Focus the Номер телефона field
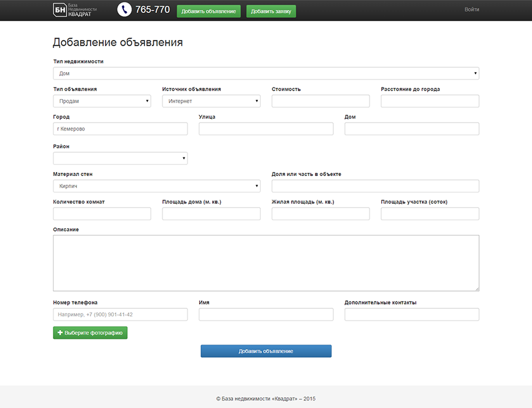This screenshot has width=532, height=408. pyautogui.click(x=120, y=314)
